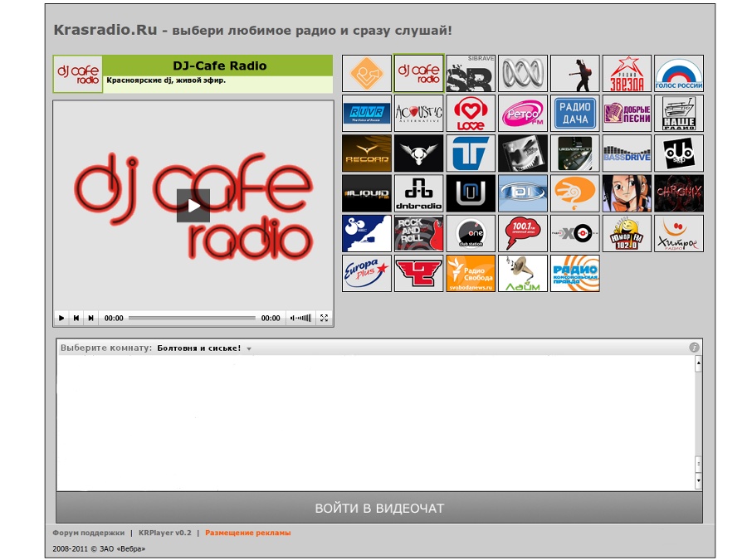Select the Добрые песни station

pos(627,114)
